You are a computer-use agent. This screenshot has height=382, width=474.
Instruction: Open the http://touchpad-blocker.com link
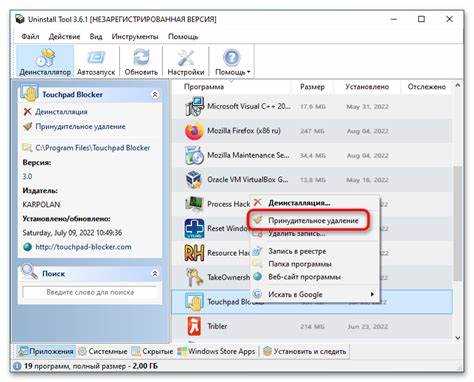(x=83, y=247)
